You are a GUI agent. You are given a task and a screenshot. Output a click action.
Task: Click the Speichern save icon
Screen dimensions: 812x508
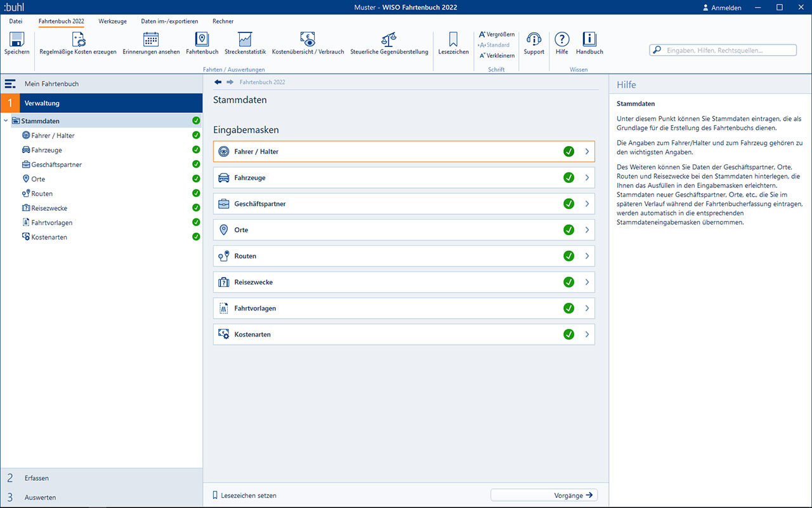[x=16, y=39]
